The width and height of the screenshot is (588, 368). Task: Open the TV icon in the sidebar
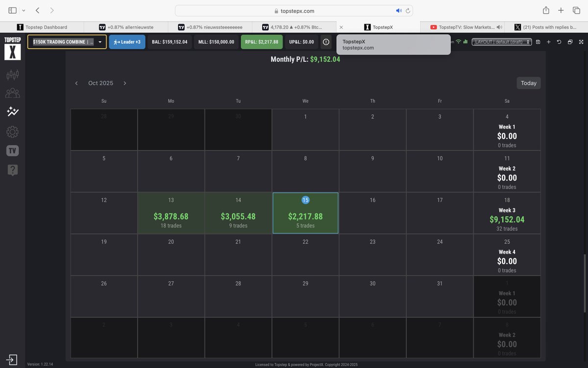click(13, 151)
